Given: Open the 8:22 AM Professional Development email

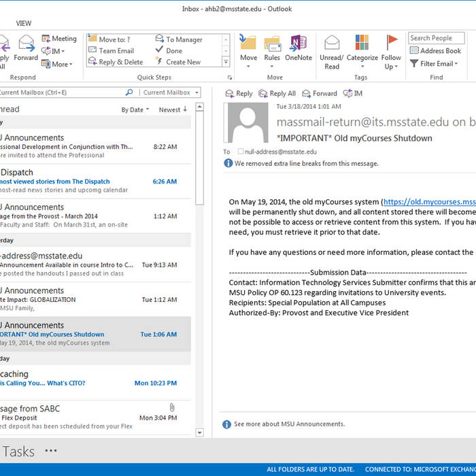Looking at the screenshot, I should [x=95, y=146].
